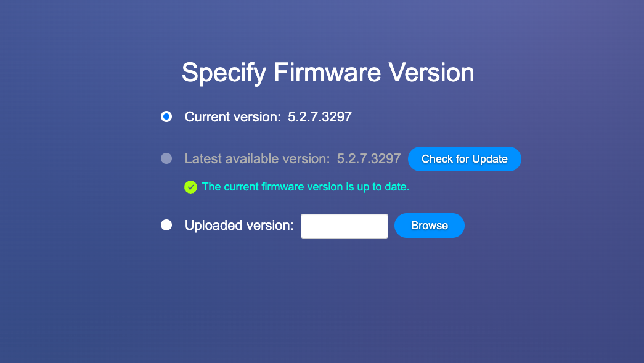Click the word "Latest" in the greyed label
644x363 pixels.
pos(203,159)
